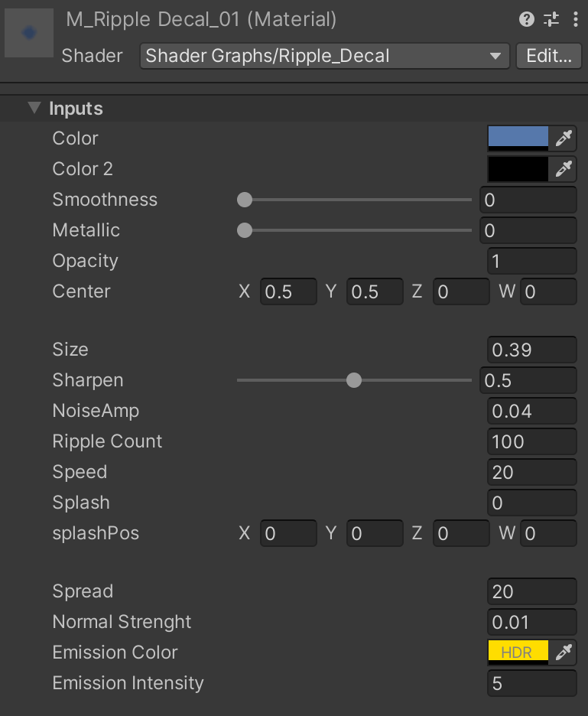
Task: Use the eyedropper next to Color 2
Action: pos(564,169)
